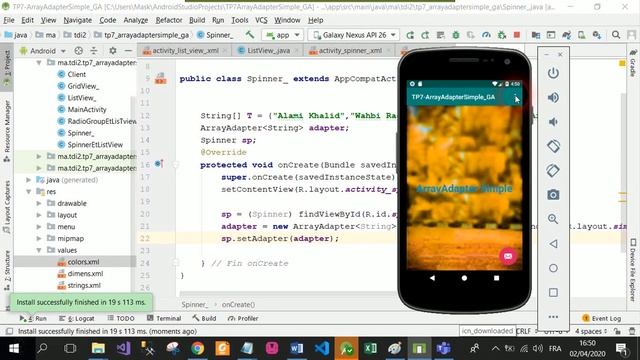This screenshot has height=360, width=640.
Task: Open the Logcat tool window
Action: point(77,318)
